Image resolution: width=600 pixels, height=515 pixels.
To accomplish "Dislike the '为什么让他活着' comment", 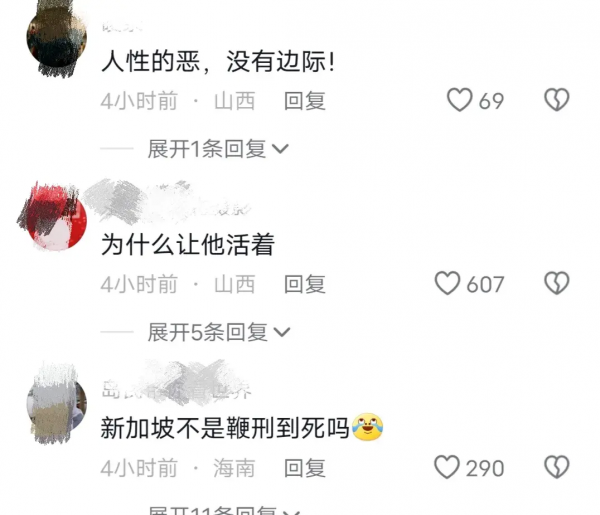I will pyautogui.click(x=557, y=283).
